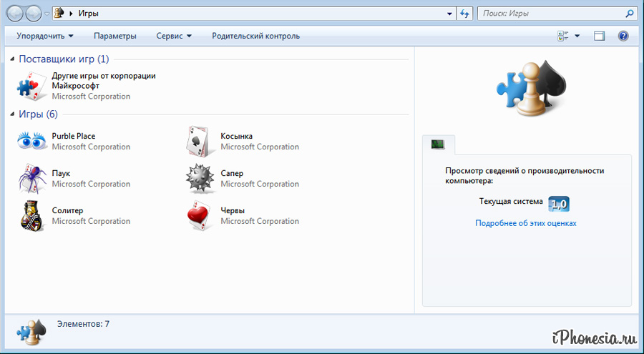Click the Другие игры от корпорации Майкрософт label

pos(104,81)
